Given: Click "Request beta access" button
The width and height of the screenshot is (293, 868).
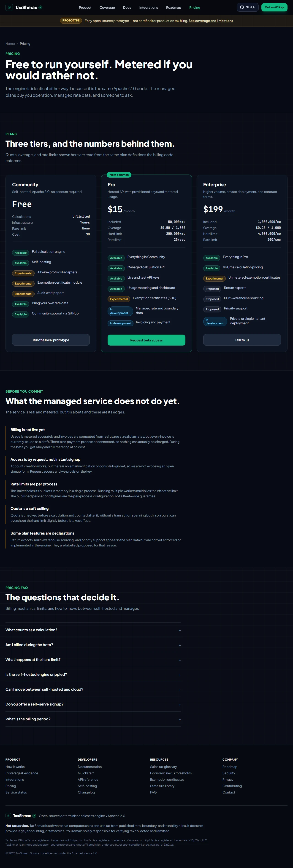Looking at the screenshot, I should click(146, 340).
